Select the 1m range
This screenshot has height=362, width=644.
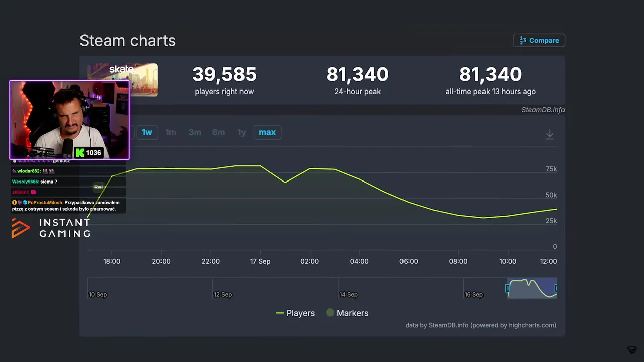point(171,132)
